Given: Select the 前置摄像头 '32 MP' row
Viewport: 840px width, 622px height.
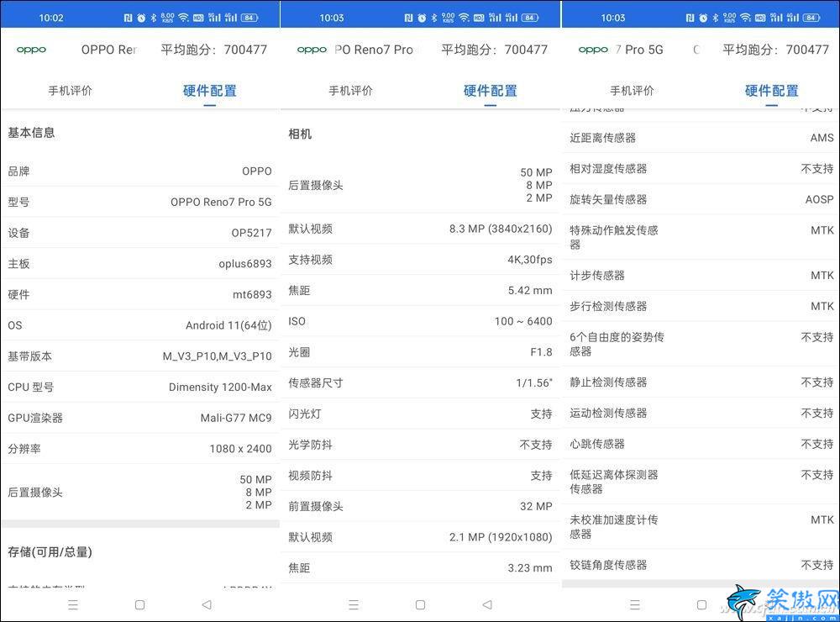Looking at the screenshot, I should (420, 506).
